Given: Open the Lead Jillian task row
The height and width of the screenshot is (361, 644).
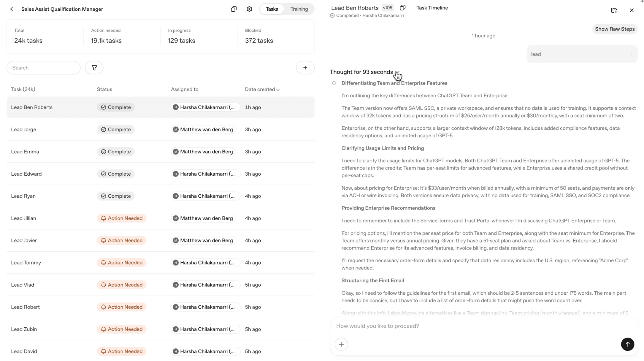Looking at the screenshot, I should pyautogui.click(x=24, y=218).
